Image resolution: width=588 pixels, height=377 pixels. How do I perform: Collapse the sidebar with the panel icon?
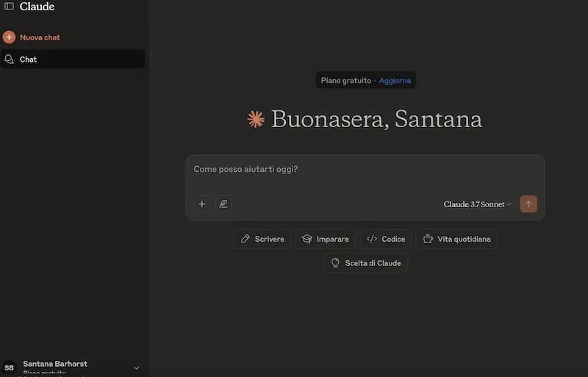pyautogui.click(x=9, y=7)
